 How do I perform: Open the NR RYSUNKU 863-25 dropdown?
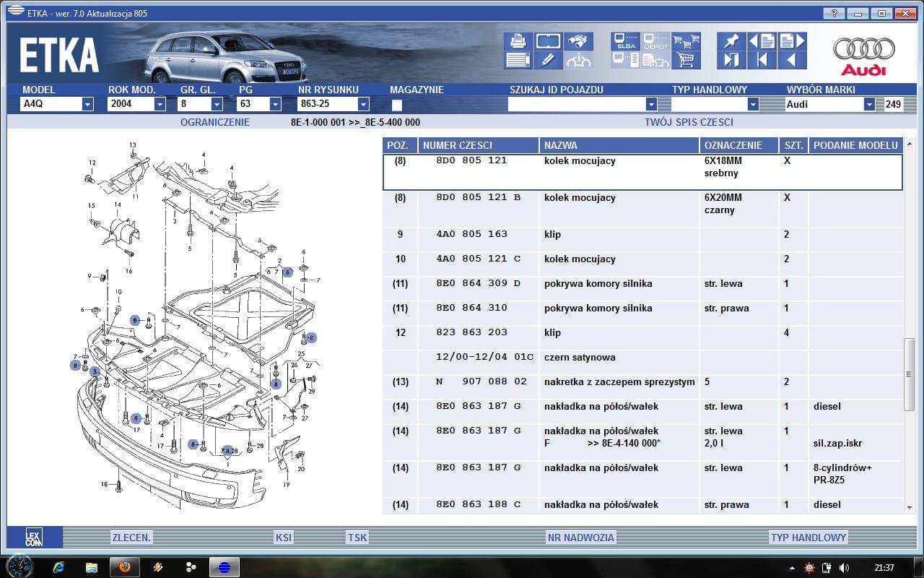click(x=363, y=104)
